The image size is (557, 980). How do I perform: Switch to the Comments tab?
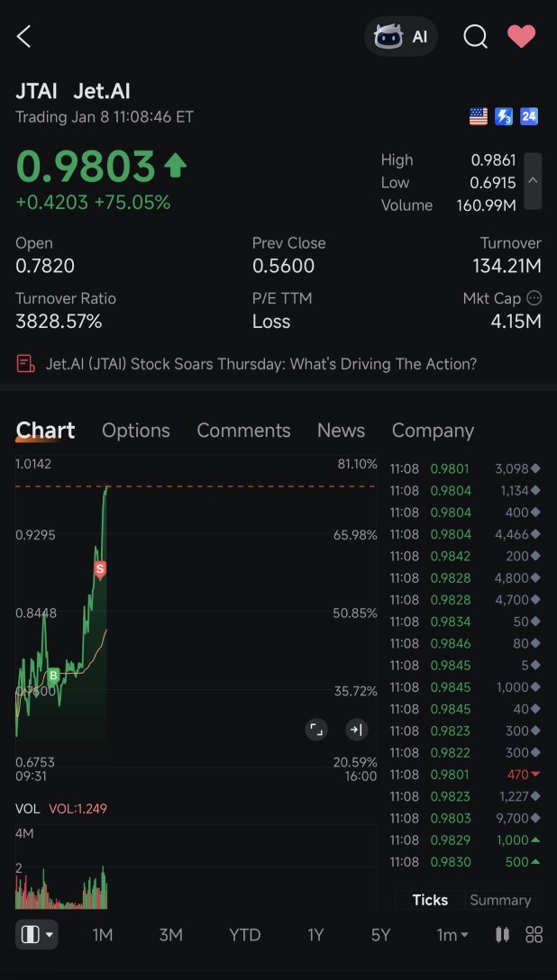coord(243,431)
